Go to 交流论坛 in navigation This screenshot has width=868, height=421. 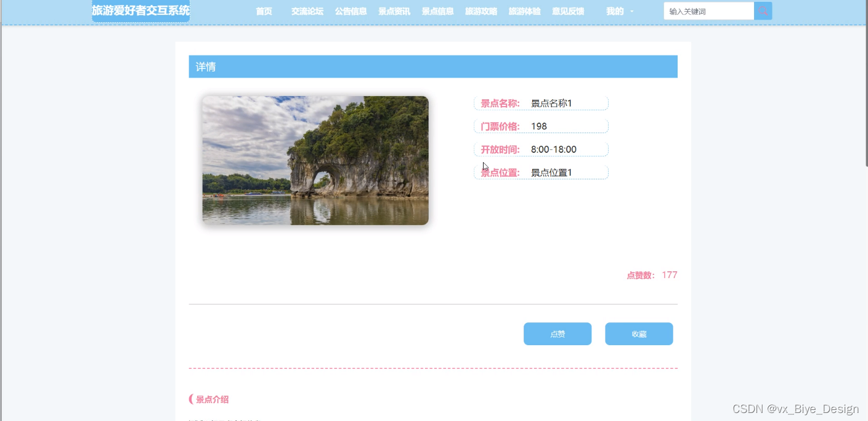pos(307,11)
